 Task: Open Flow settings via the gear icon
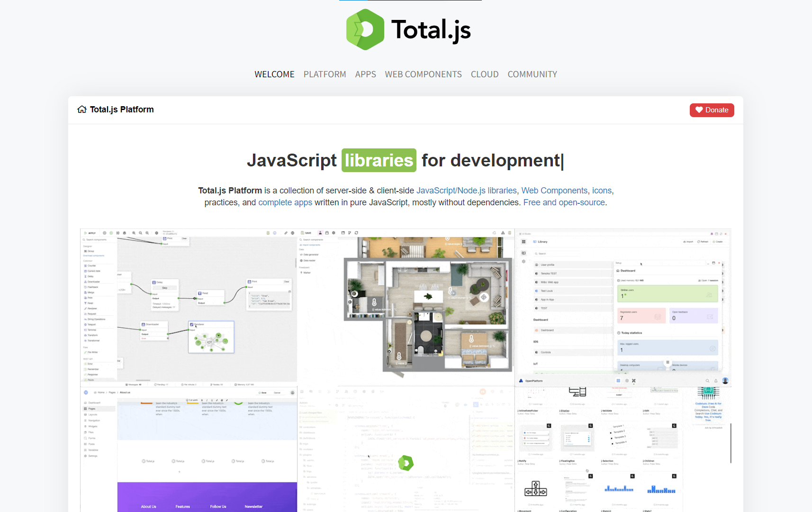click(156, 232)
